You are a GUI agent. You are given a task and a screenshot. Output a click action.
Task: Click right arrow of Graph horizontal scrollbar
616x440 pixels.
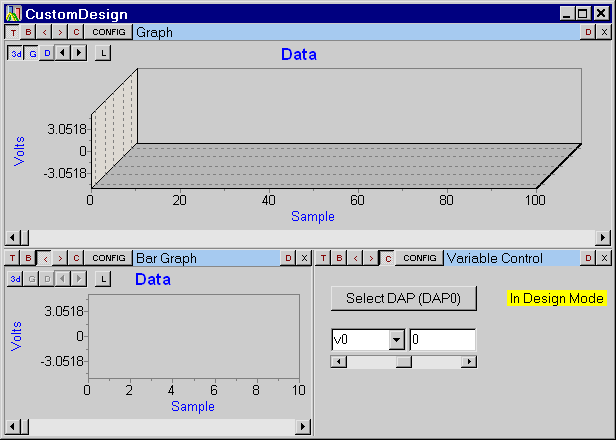[603, 237]
